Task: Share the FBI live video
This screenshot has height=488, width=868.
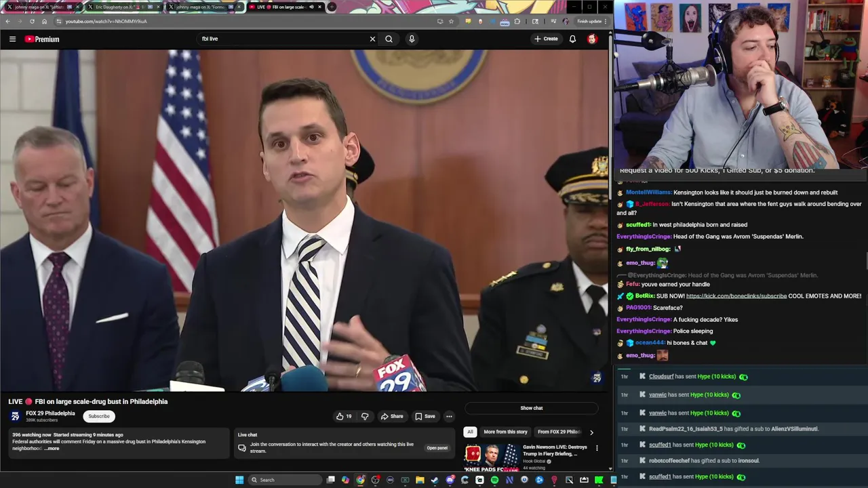Action: click(392, 416)
